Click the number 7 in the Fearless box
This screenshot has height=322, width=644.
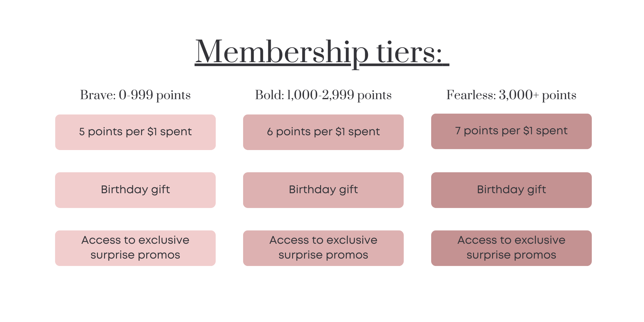point(458,131)
